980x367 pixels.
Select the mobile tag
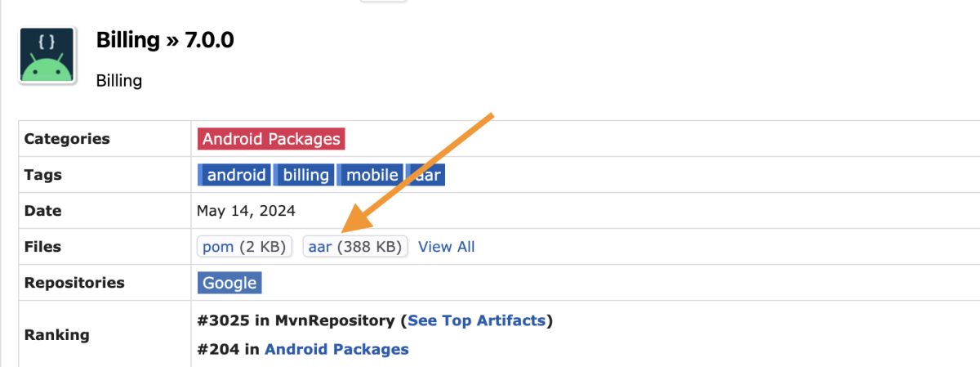click(x=371, y=175)
